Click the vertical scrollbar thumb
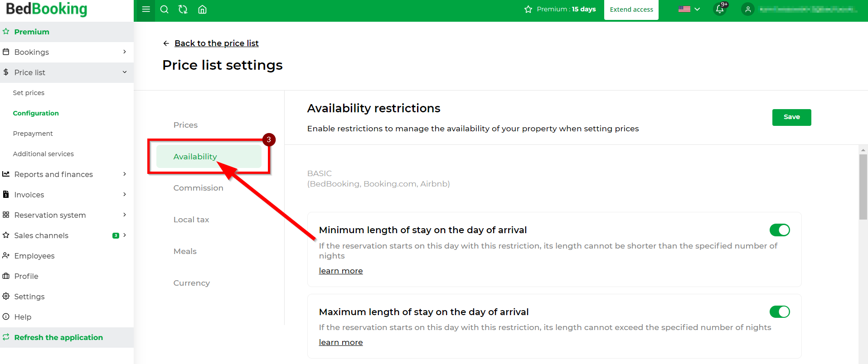Screen dimensions: 868x364 tap(863, 187)
